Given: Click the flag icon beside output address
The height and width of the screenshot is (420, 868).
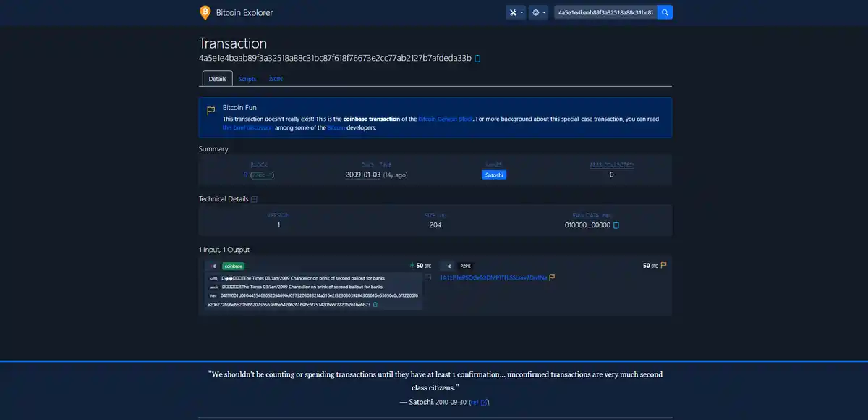Looking at the screenshot, I should pos(552,277).
